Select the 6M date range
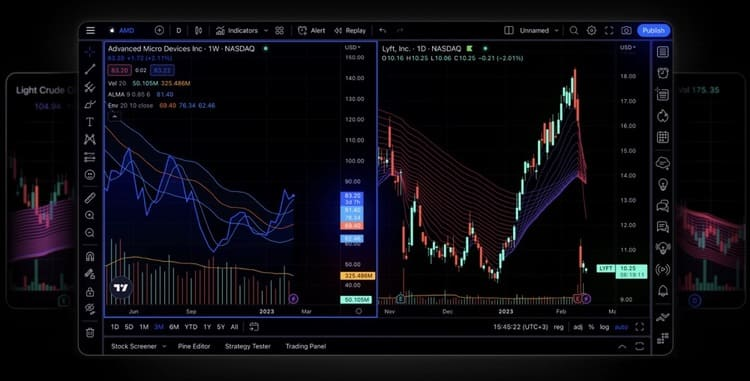The height and width of the screenshot is (381, 750). tap(174, 327)
